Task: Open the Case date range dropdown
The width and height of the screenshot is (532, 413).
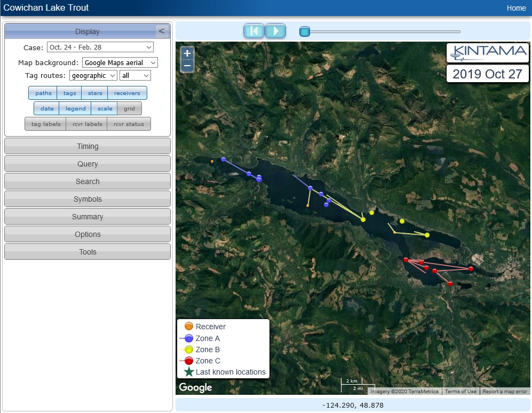Action: pyautogui.click(x=100, y=47)
